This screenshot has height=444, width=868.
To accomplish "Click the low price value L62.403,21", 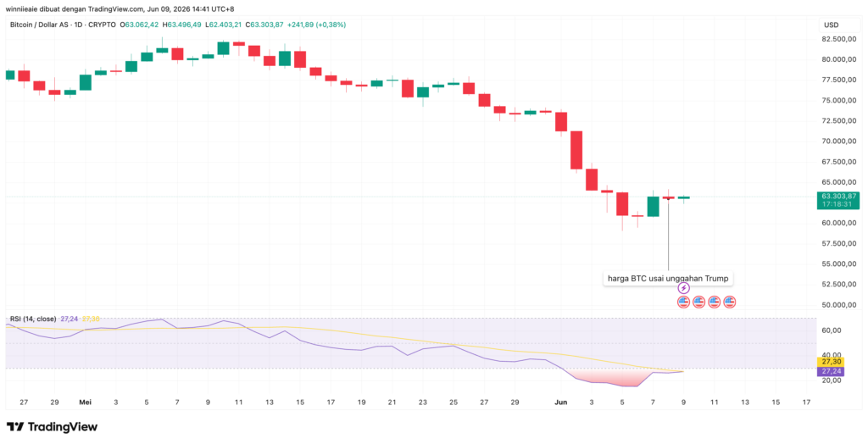I will [224, 25].
